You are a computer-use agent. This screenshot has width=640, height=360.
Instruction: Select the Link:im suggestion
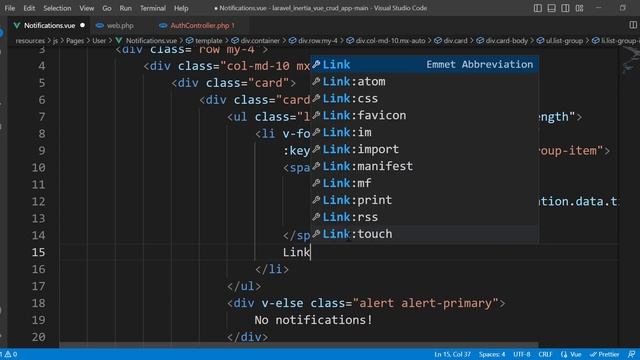point(424,132)
